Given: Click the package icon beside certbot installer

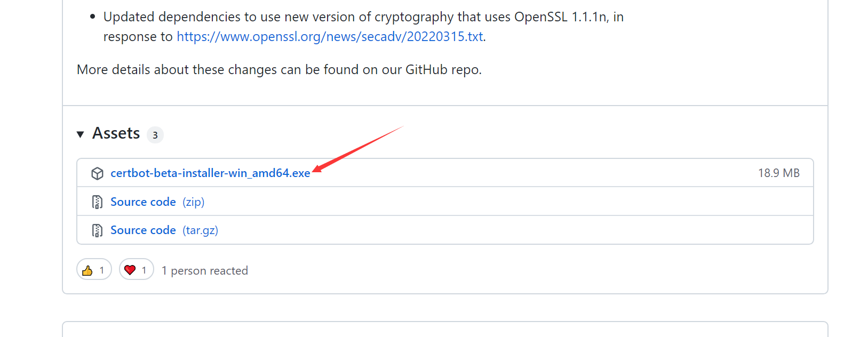Looking at the screenshot, I should click(97, 173).
